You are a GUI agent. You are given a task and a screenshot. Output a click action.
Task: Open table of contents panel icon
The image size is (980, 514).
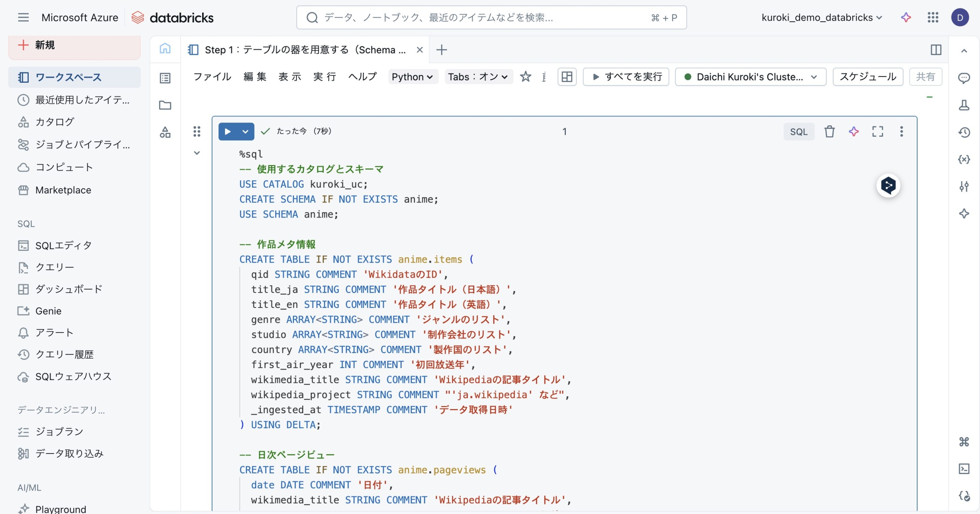pyautogui.click(x=165, y=78)
